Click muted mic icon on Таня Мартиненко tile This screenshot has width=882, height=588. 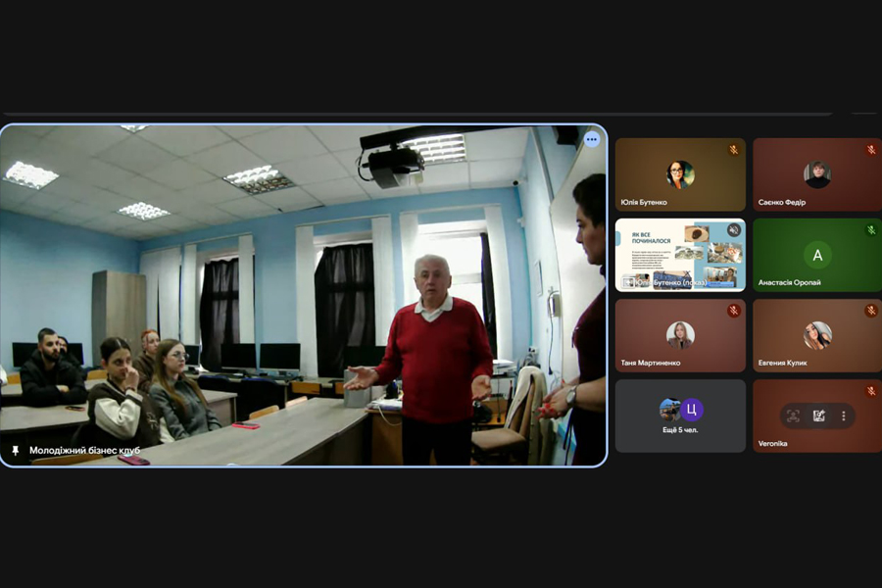coord(733,311)
